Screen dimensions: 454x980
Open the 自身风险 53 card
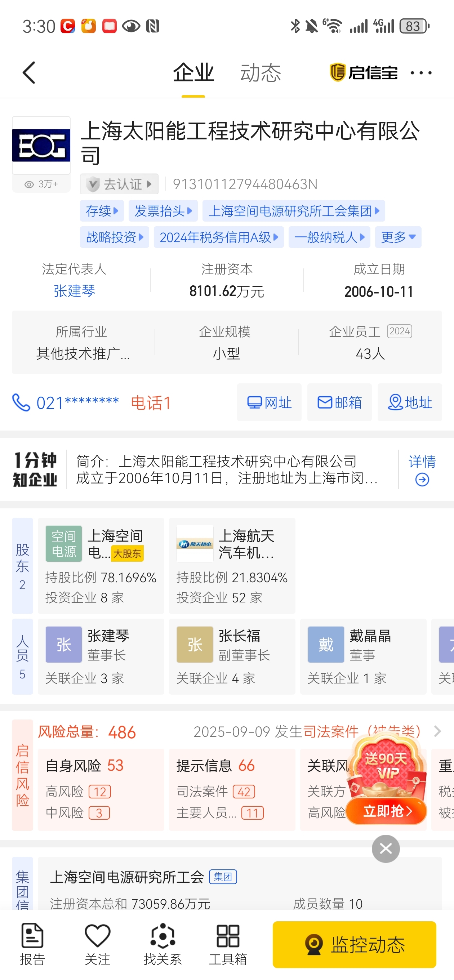pyautogui.click(x=101, y=789)
